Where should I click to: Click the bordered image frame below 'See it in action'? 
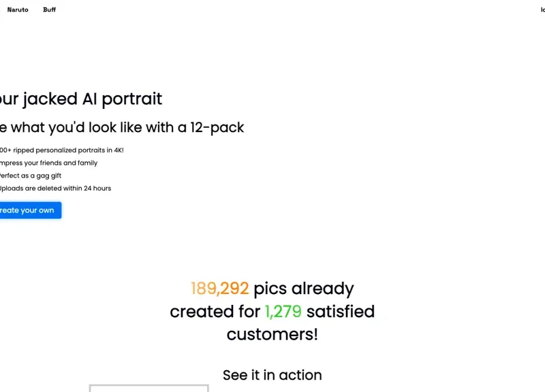click(149, 388)
